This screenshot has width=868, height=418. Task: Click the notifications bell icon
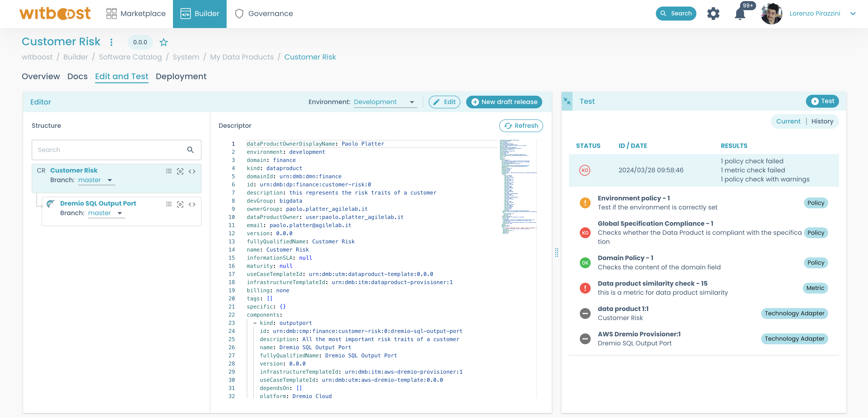[740, 14]
